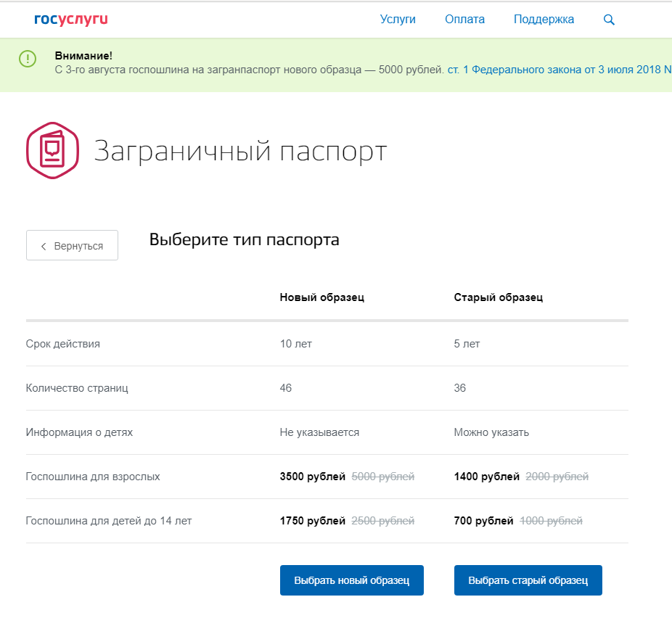This screenshot has width=672, height=626.
Task: Select the 1400 рублей adult fee
Action: [x=486, y=477]
